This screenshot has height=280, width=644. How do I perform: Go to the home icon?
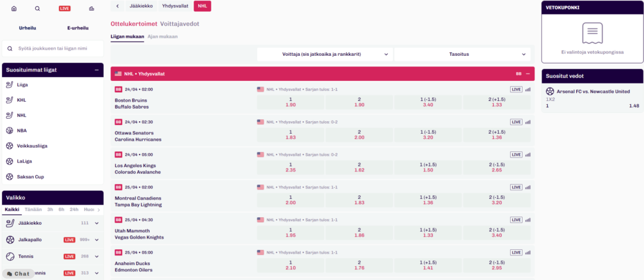pyautogui.click(x=14, y=9)
